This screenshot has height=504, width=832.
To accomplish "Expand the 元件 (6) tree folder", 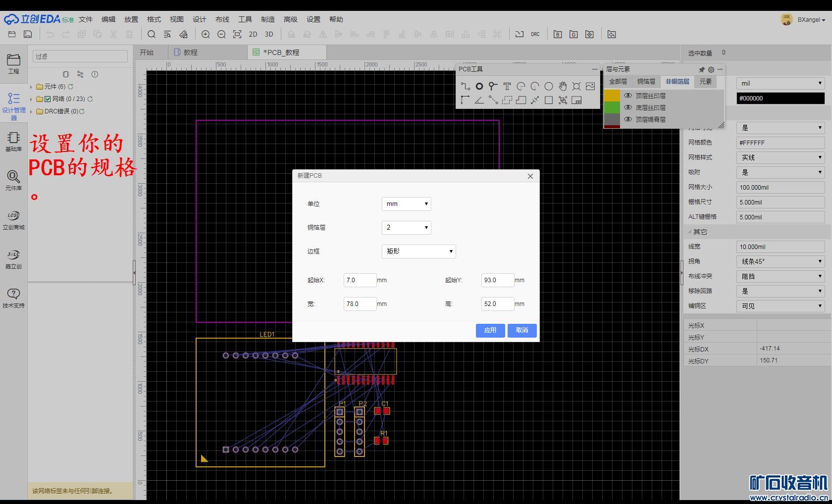I will 31,87.
